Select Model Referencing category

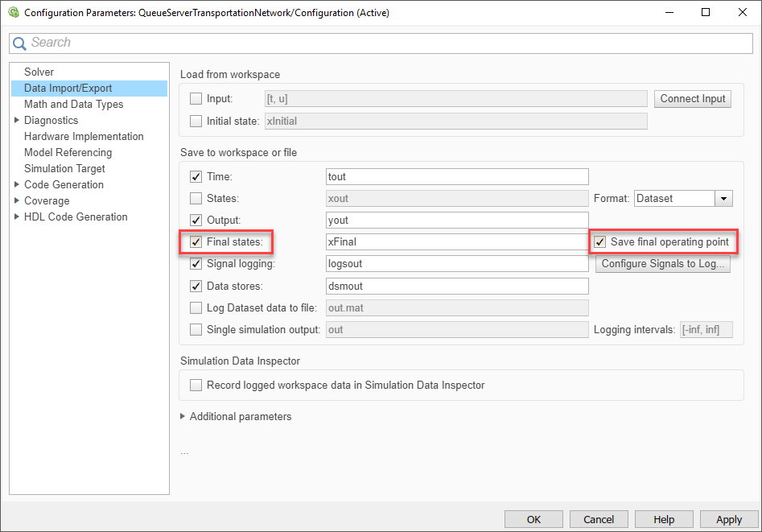tap(68, 152)
